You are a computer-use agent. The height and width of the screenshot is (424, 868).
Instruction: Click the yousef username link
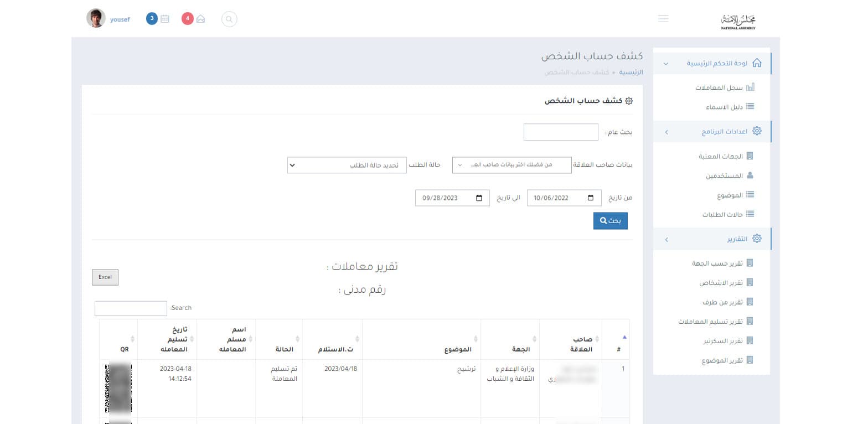(x=120, y=19)
